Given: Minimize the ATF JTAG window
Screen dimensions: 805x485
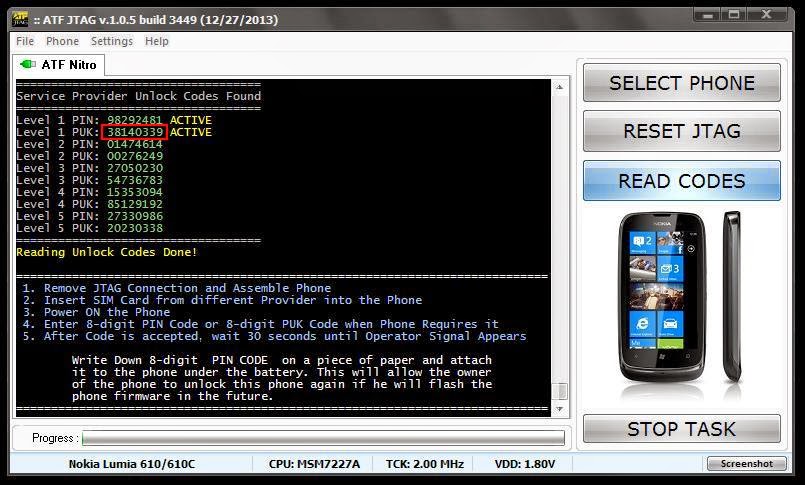Looking at the screenshot, I should (708, 15).
